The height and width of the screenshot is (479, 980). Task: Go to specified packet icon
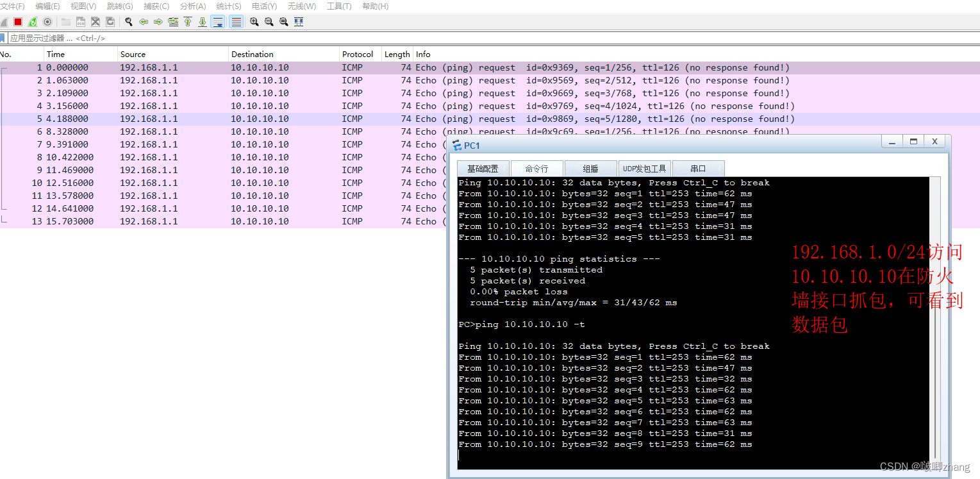tap(173, 22)
